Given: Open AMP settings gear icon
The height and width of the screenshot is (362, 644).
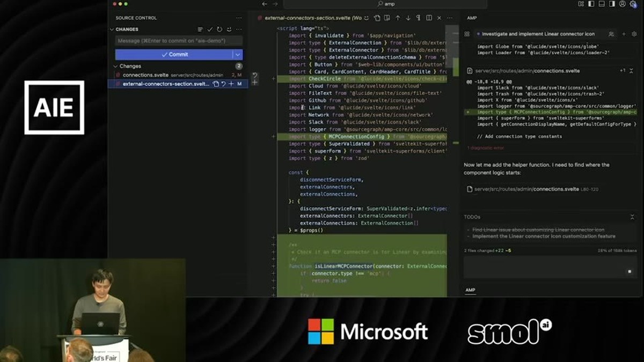Looking at the screenshot, I should coord(634,34).
